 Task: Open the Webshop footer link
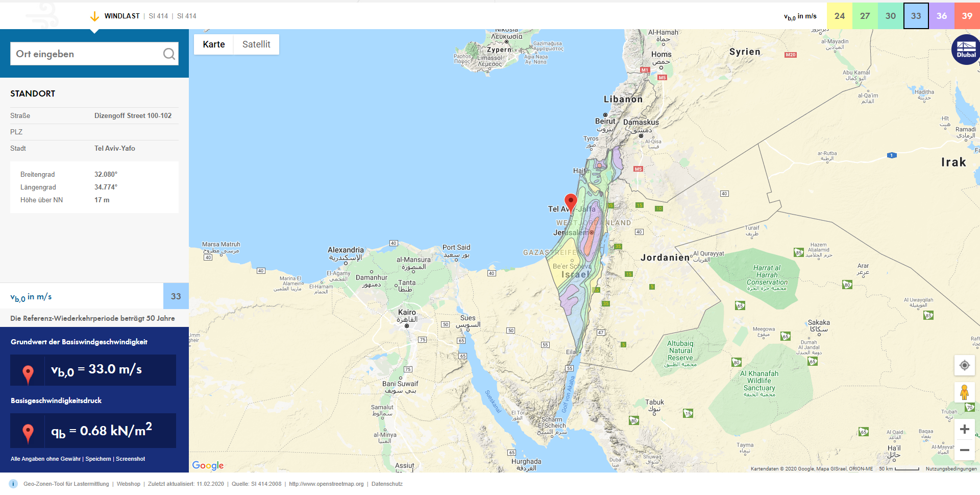(x=129, y=484)
